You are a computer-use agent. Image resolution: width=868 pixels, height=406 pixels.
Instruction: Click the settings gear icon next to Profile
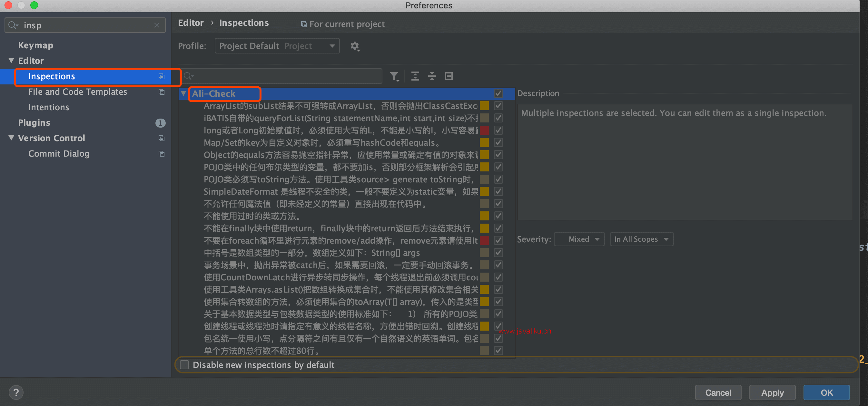pos(354,46)
